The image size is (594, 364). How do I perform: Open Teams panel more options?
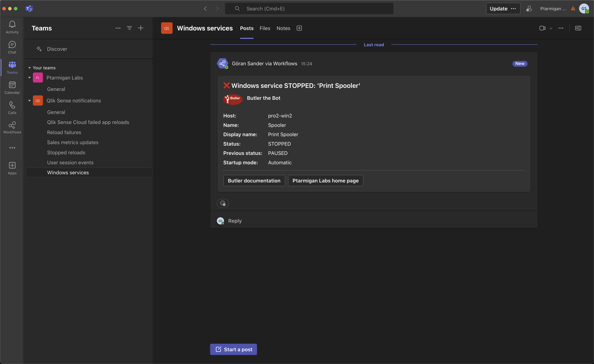pyautogui.click(x=118, y=28)
